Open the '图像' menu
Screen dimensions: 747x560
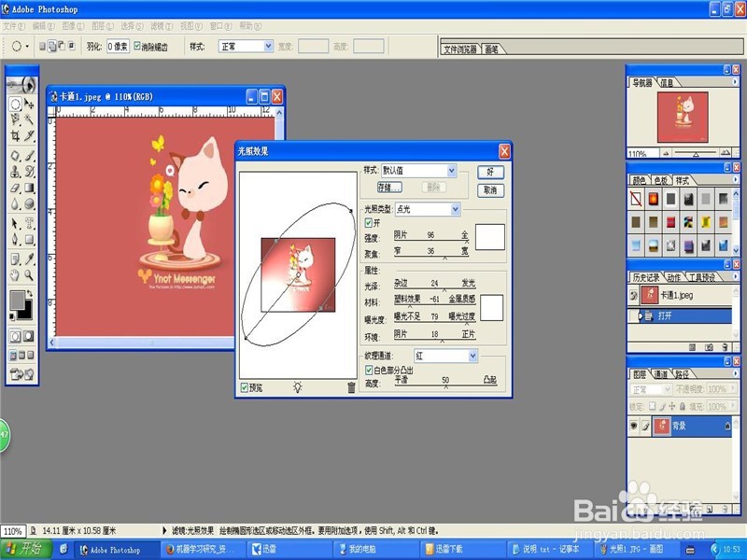pyautogui.click(x=73, y=26)
